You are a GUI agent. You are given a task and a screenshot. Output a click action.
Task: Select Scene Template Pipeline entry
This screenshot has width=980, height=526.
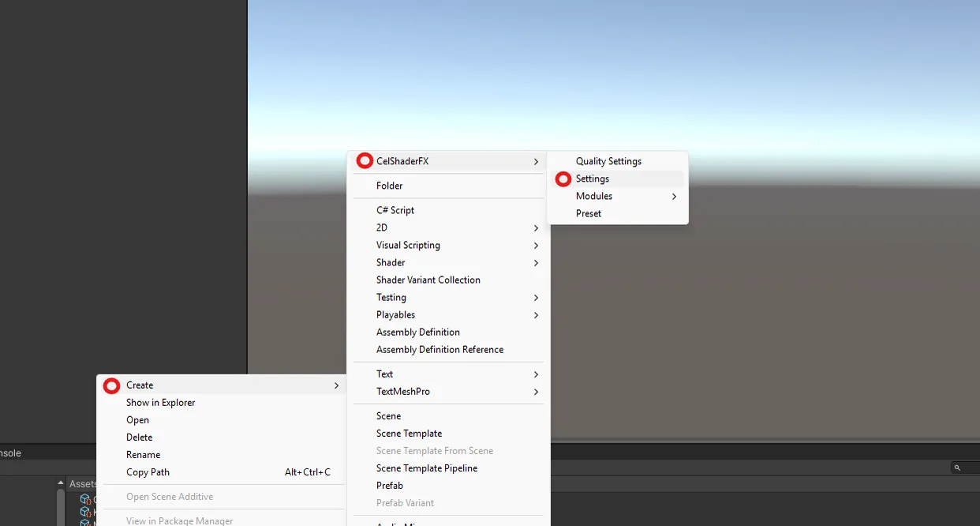(x=447, y=468)
